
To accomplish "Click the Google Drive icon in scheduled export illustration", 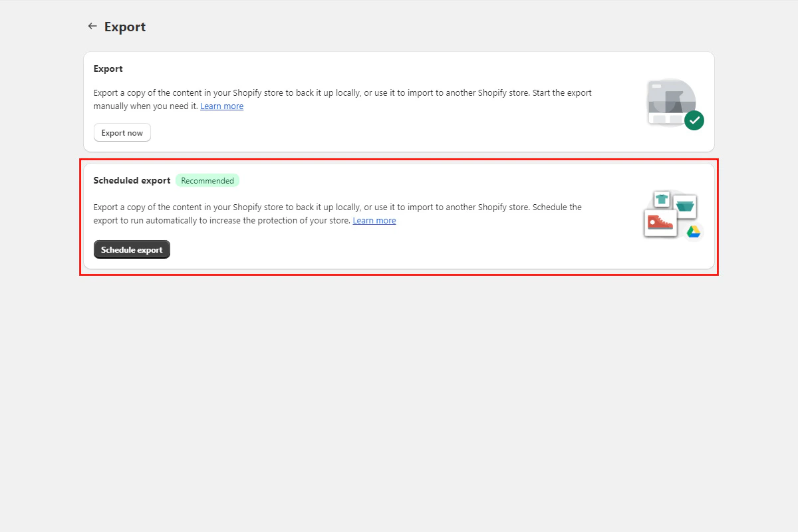I will [x=693, y=231].
